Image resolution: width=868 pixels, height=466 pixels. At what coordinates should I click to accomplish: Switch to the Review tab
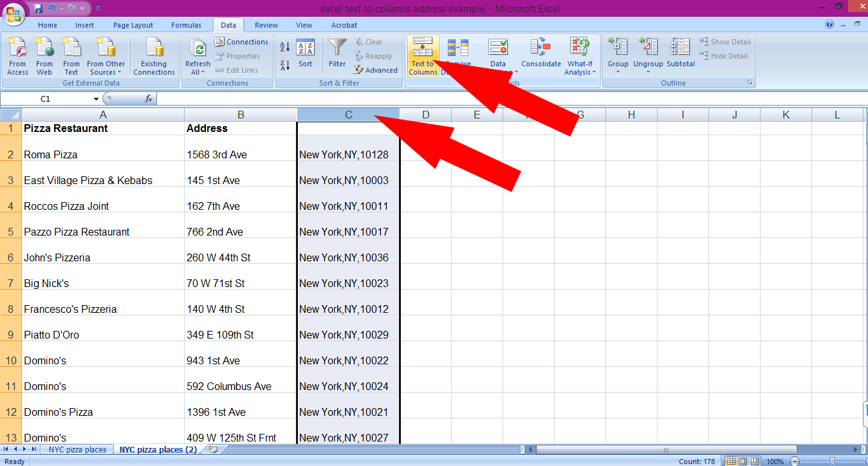(266, 25)
